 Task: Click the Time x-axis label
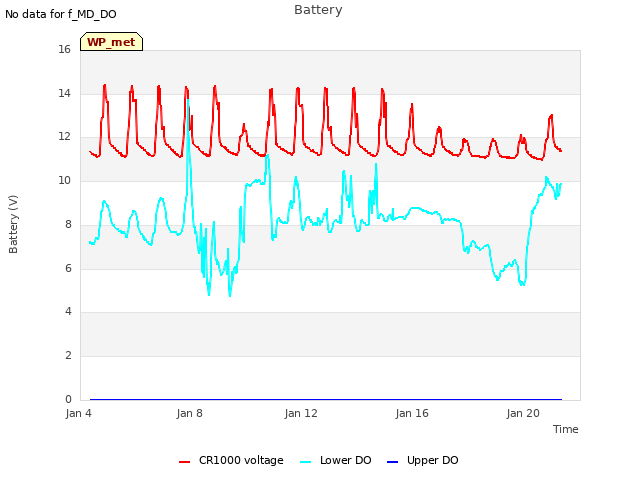click(x=565, y=429)
